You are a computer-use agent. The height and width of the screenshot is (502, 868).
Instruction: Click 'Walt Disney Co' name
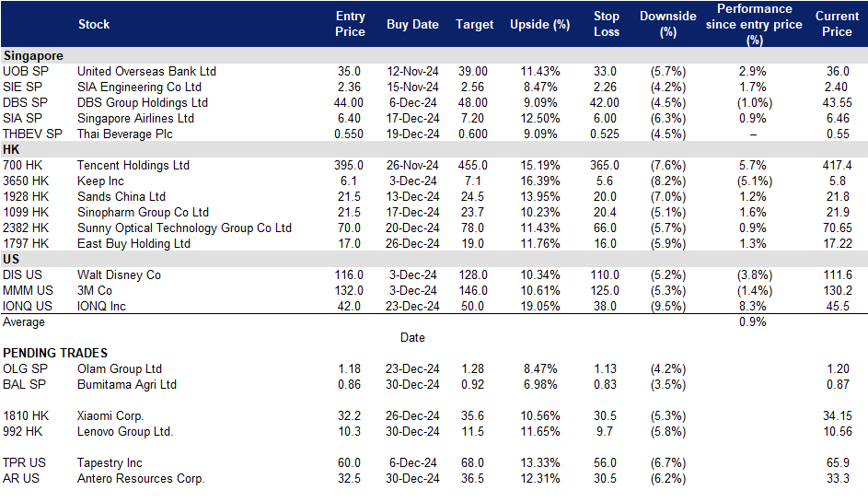tap(119, 274)
